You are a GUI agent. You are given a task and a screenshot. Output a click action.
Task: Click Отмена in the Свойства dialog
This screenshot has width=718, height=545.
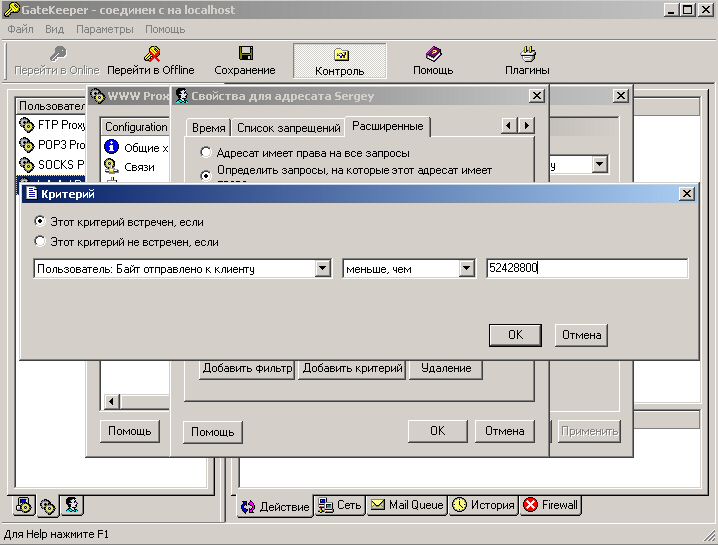(505, 431)
